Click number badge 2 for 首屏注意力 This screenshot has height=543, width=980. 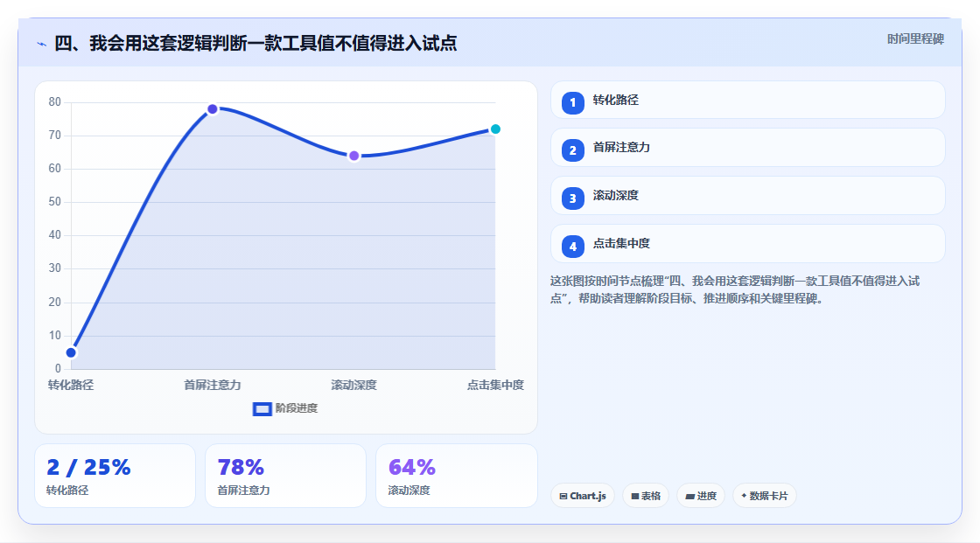pos(572,150)
